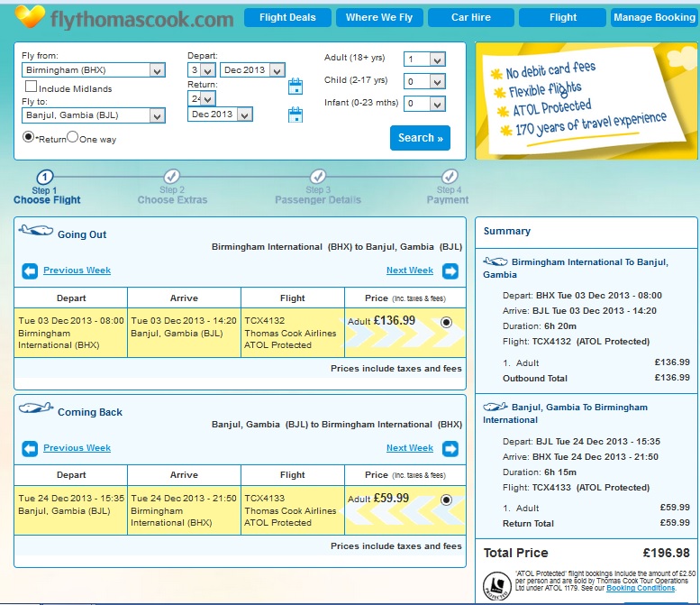The width and height of the screenshot is (700, 605).
Task: Click Going Out next week arrow icon
Action: 450,270
